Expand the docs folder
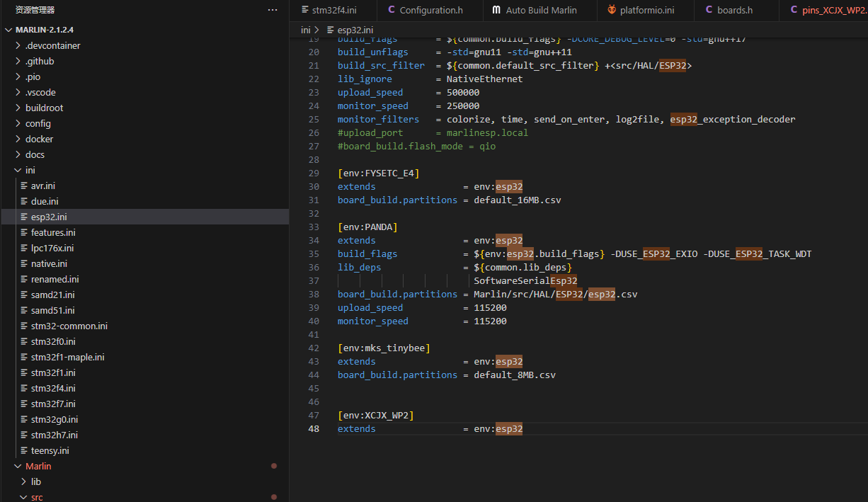 [144, 154]
